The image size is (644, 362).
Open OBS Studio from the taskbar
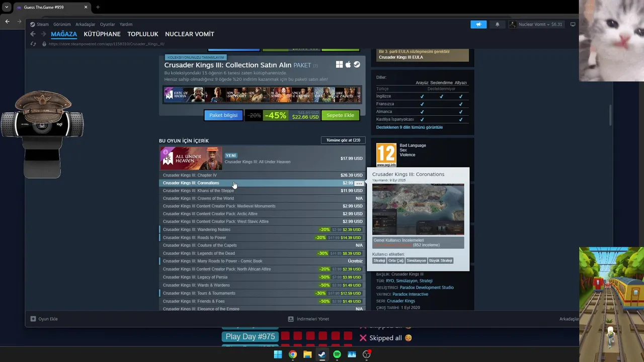tap(367, 354)
